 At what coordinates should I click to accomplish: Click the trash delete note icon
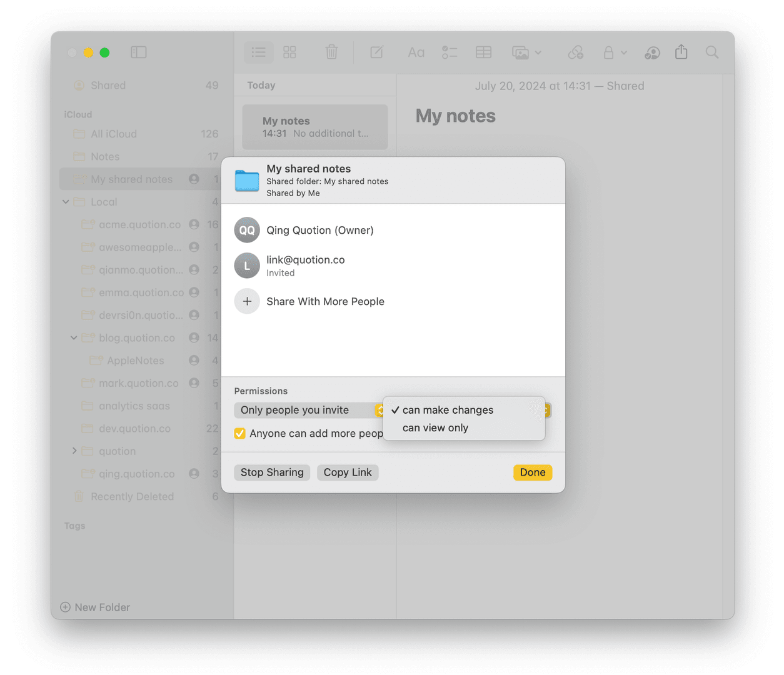(x=331, y=52)
